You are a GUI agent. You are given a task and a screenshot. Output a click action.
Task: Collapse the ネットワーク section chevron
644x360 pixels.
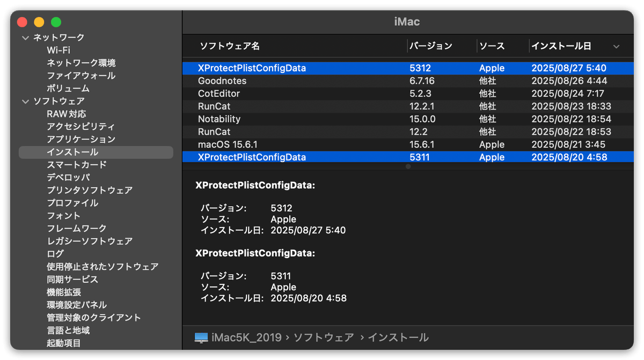[25, 38]
